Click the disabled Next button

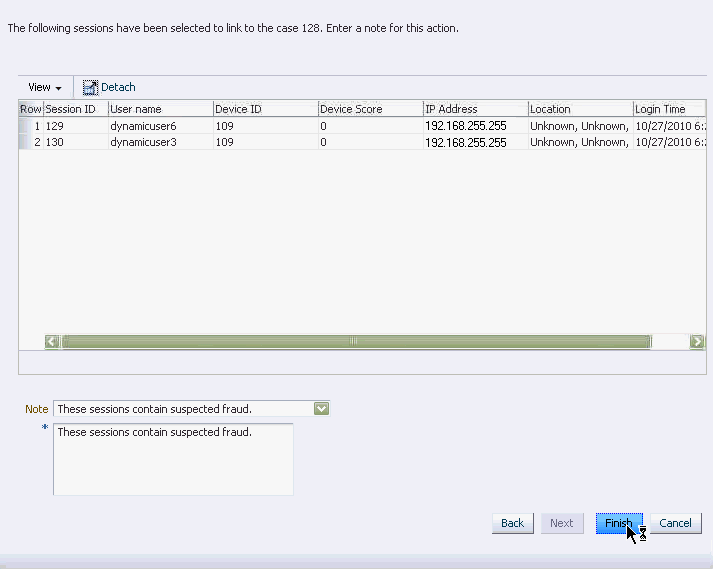pos(562,523)
